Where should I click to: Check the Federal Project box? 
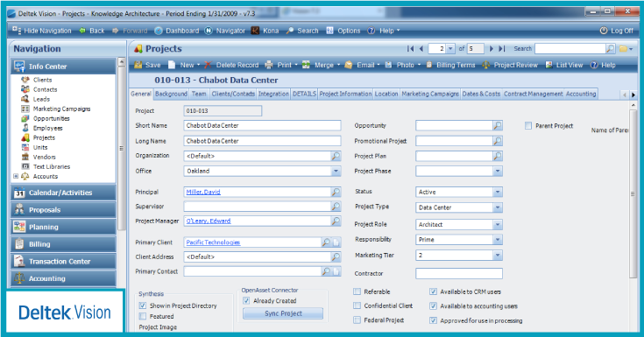[357, 319]
